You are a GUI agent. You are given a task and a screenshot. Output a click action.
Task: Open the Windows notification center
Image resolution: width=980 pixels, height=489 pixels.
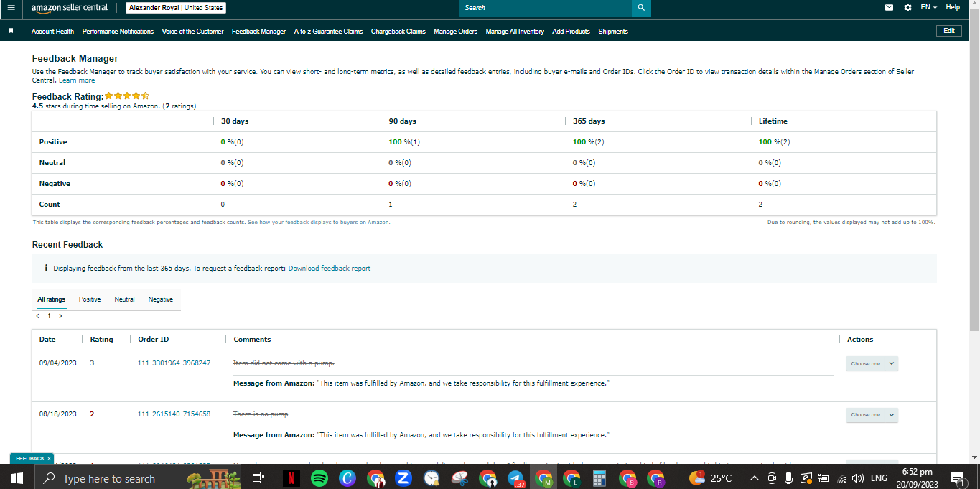(x=957, y=478)
